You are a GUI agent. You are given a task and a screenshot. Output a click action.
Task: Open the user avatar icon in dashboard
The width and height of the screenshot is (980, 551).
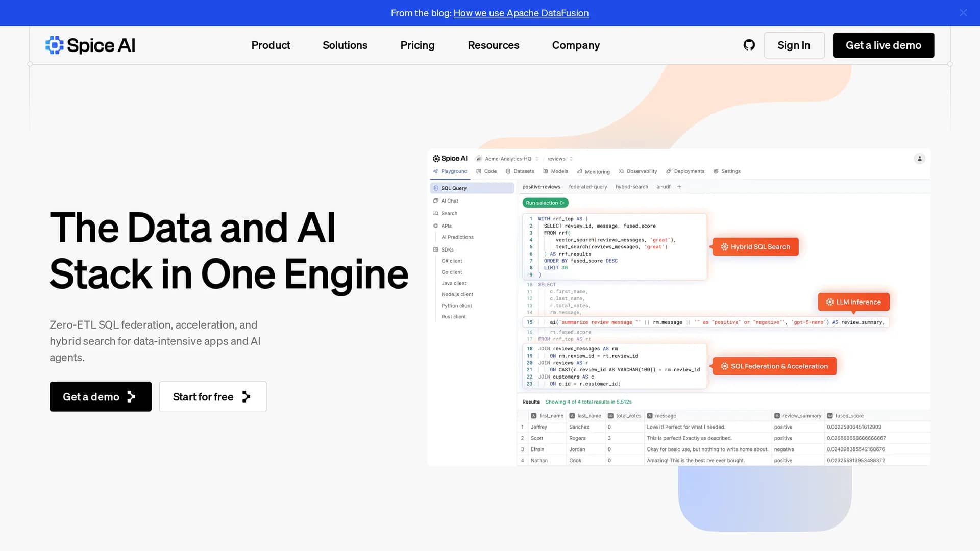[919, 159]
